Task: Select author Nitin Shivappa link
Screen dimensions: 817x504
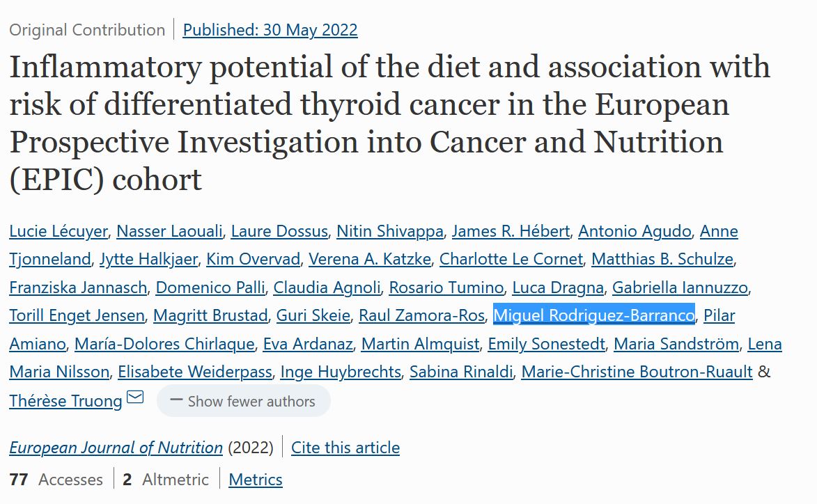Action: point(389,231)
